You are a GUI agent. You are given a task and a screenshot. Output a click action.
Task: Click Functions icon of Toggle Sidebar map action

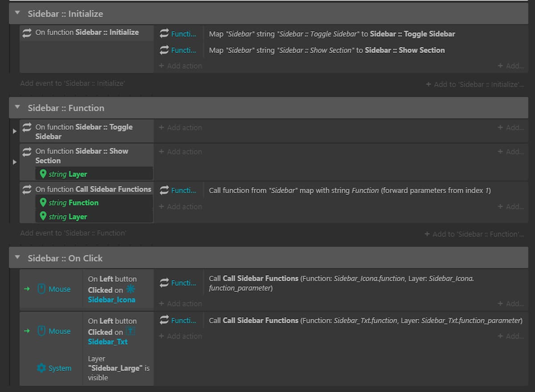coord(164,34)
